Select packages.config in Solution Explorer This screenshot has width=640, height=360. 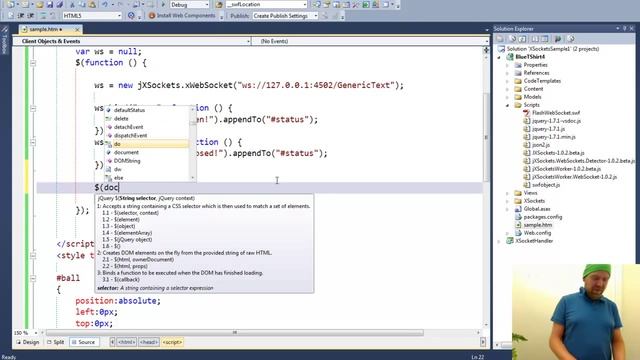point(542,217)
